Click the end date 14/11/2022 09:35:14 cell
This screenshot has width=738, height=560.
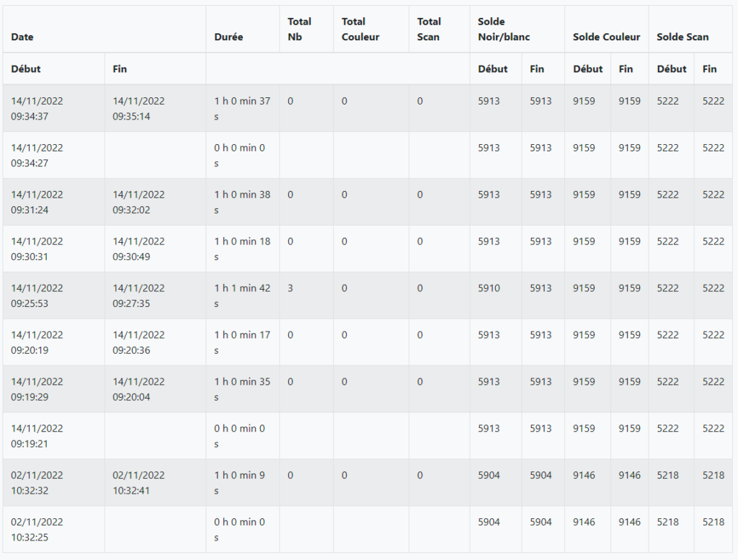(x=138, y=108)
